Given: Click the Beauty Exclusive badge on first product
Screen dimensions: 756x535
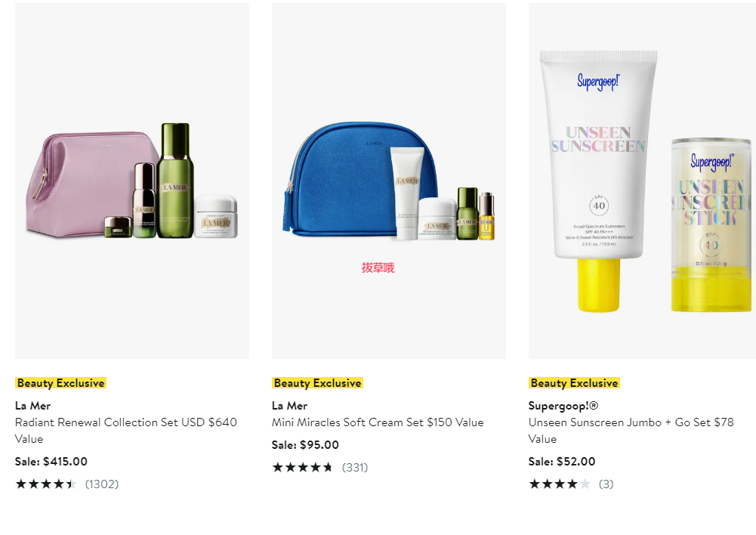Looking at the screenshot, I should click(x=60, y=383).
